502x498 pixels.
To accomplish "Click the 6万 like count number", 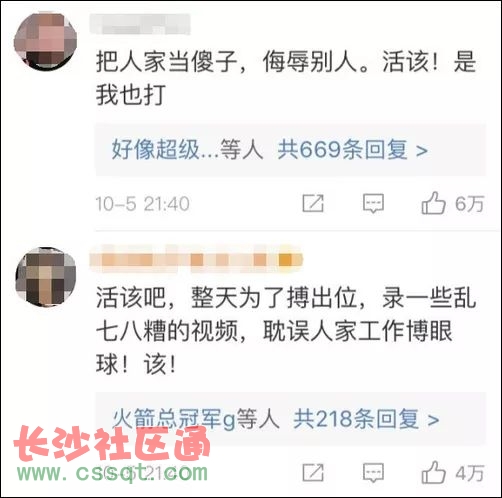I will (x=469, y=203).
